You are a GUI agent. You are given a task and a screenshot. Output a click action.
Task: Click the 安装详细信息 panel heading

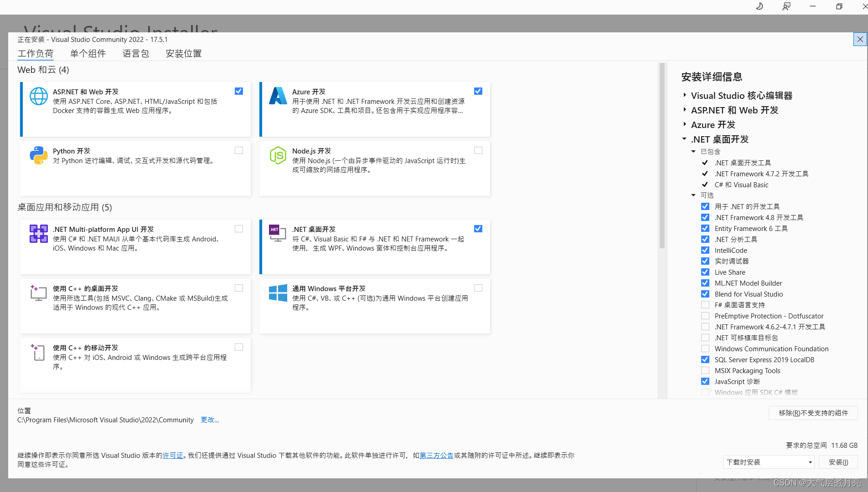712,77
